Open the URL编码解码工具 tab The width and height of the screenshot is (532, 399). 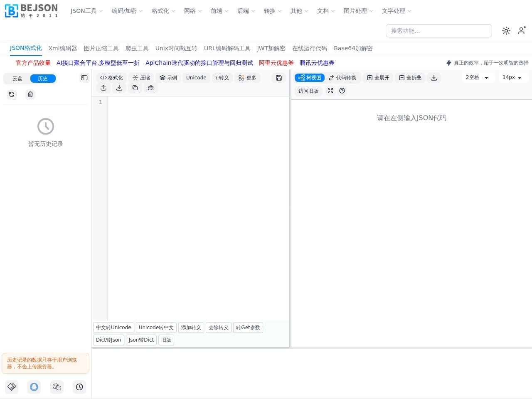(x=227, y=48)
